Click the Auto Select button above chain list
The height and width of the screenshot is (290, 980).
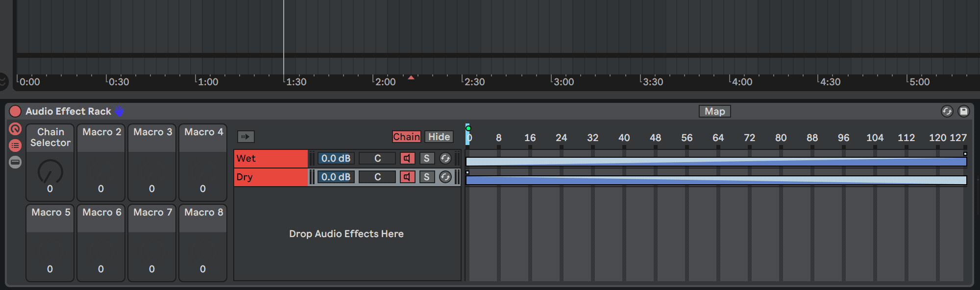[x=245, y=137]
